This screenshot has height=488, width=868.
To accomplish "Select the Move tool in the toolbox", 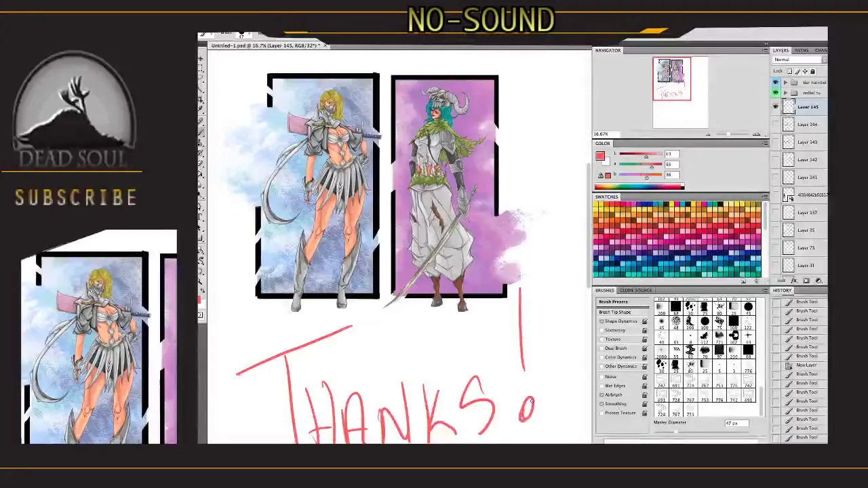I will pos(201,58).
